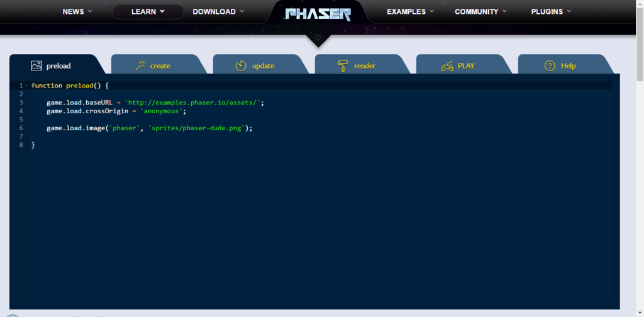
Task: Open the DOWNLOAD dropdown menu
Action: [x=218, y=11]
